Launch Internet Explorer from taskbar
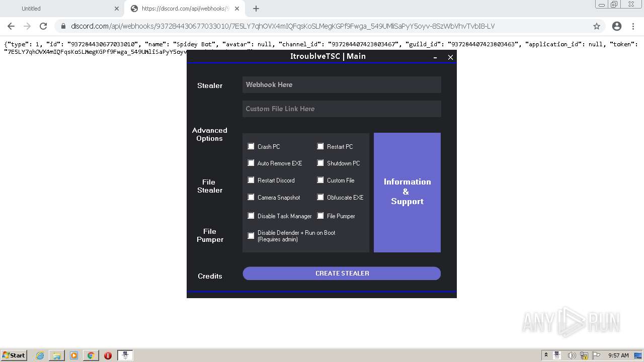Viewport: 644px width, 362px height. coord(40,355)
